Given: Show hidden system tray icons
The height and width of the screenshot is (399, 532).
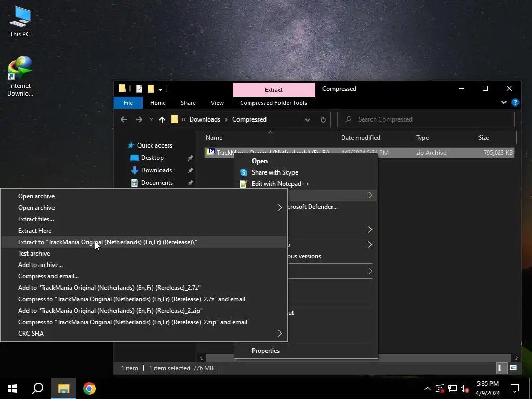Looking at the screenshot, I should [x=428, y=389].
